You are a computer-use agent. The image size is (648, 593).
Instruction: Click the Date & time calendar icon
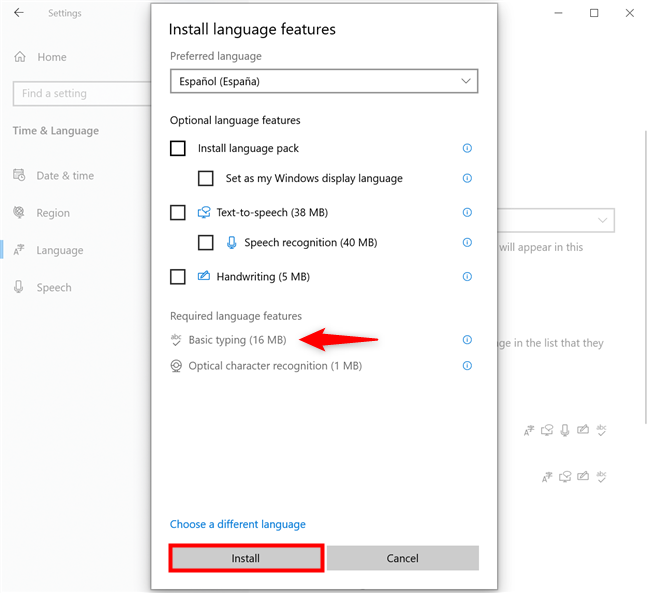tap(19, 175)
